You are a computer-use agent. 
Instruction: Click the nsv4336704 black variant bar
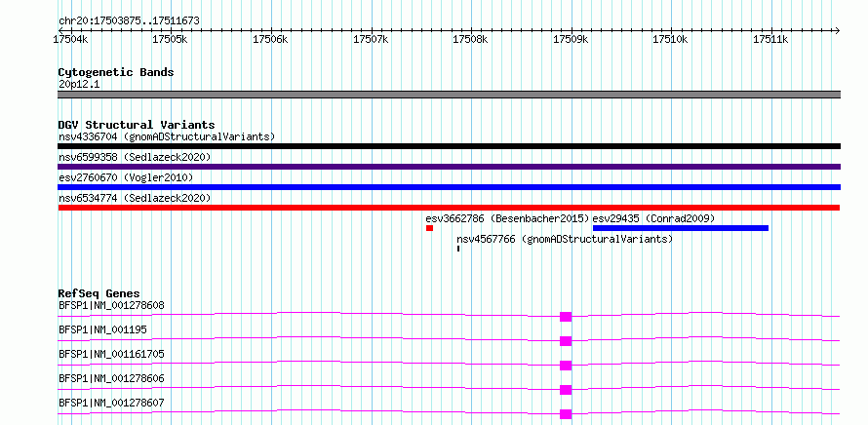click(x=449, y=146)
